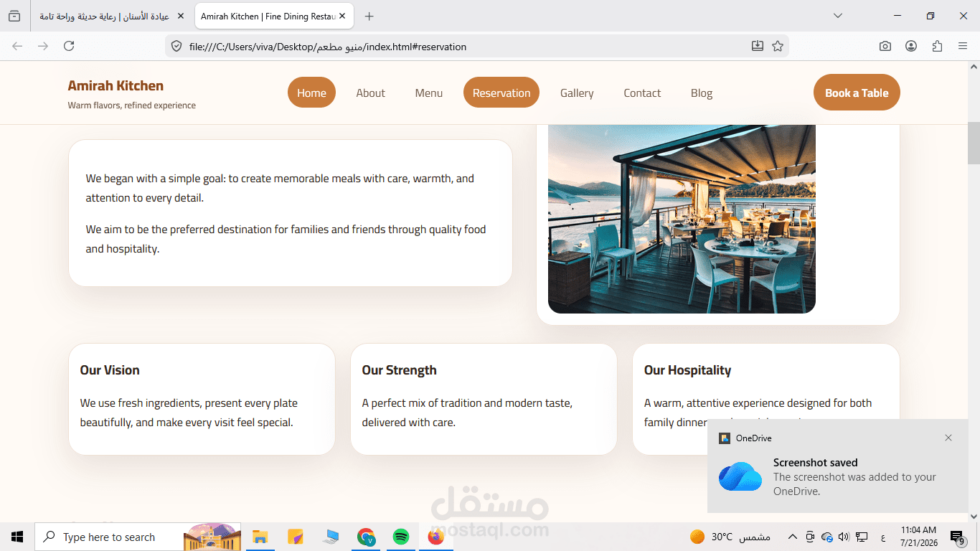Image resolution: width=980 pixels, height=551 pixels.
Task: Open the Contact nav link
Action: 642,93
